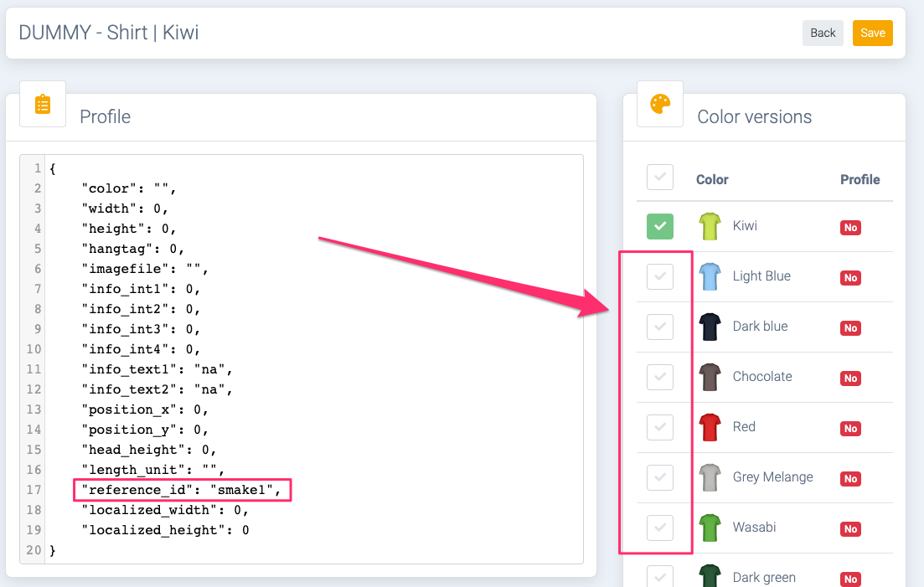Screen dimensions: 924x587
Task: Click the Wasabi shirt icon
Action: pyautogui.click(x=710, y=528)
